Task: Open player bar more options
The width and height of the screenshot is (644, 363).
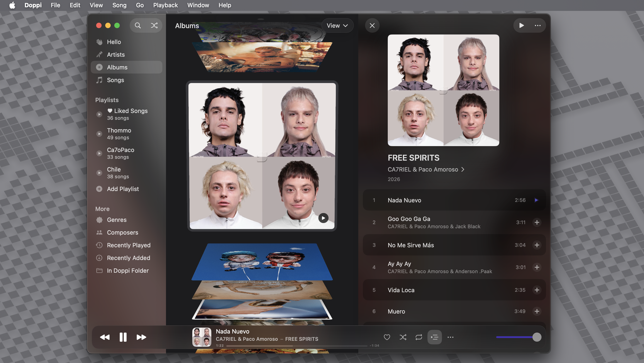Action: [451, 337]
